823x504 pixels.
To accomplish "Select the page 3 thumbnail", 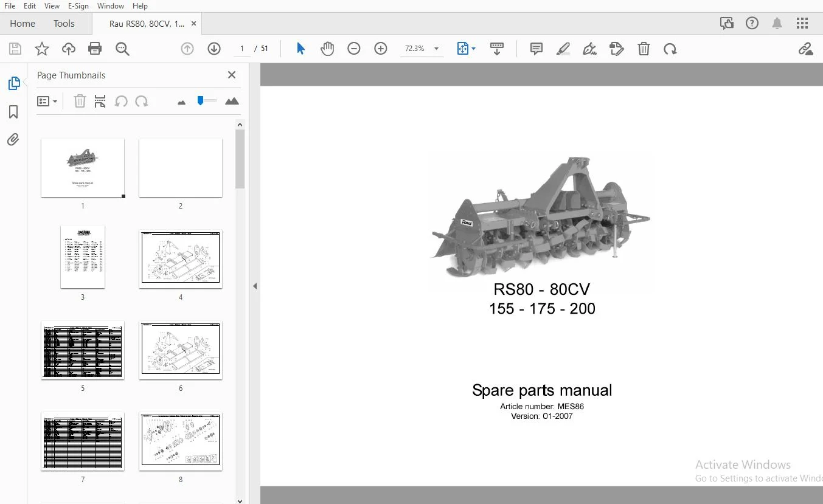I will (83, 257).
